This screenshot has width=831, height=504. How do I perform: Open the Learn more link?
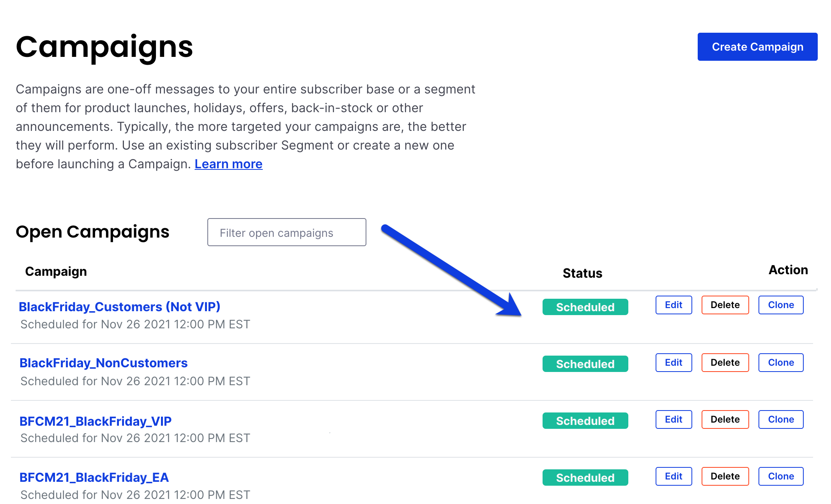228,164
